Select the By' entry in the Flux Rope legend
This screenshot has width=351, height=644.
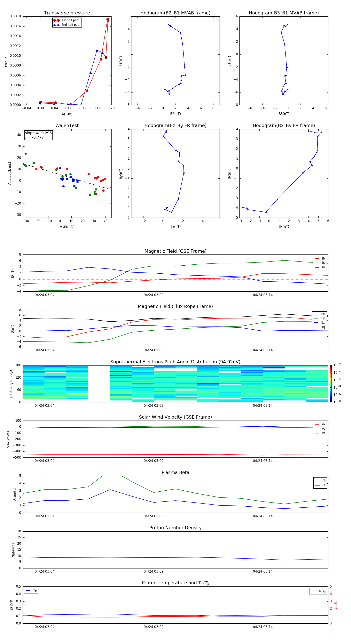(x=320, y=318)
